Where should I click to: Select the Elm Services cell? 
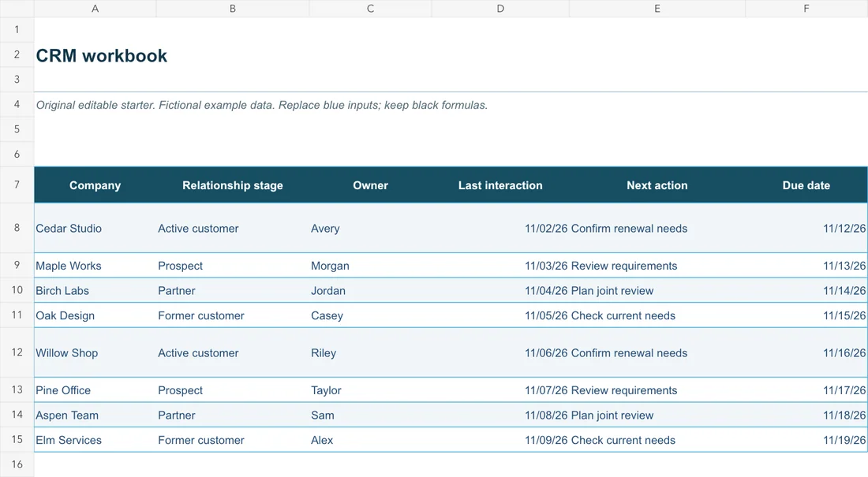[x=95, y=440]
